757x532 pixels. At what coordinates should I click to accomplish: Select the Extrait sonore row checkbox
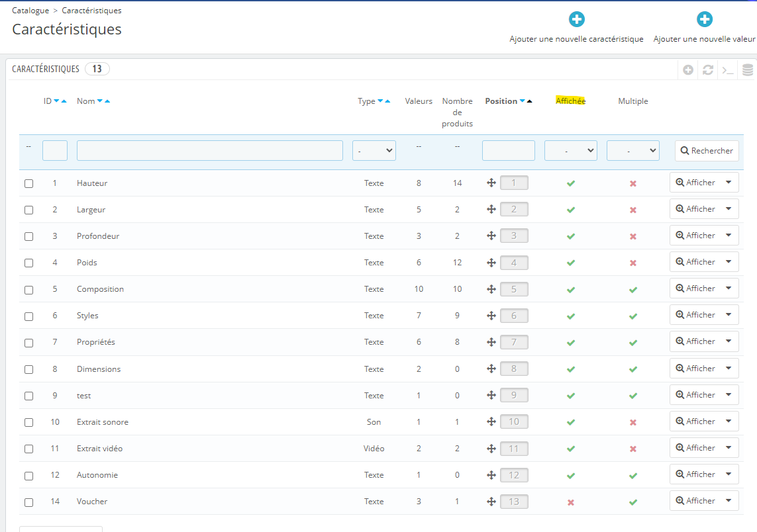(29, 422)
